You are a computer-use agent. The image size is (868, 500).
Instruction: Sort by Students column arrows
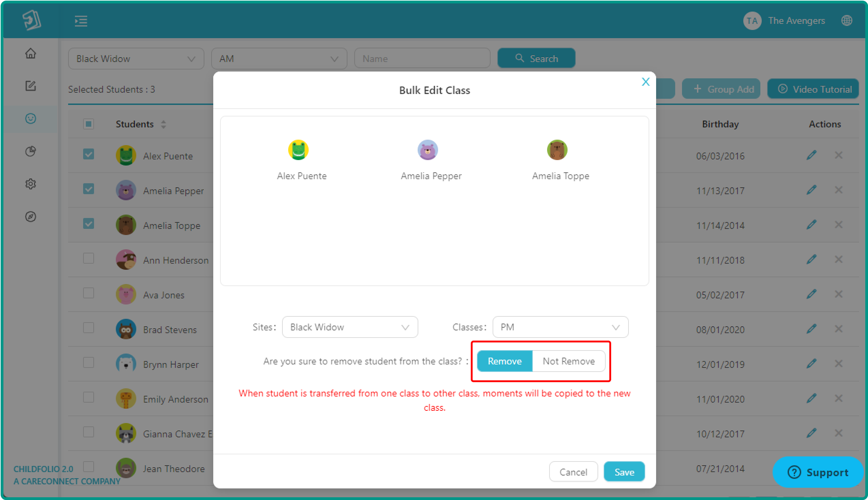coord(164,124)
